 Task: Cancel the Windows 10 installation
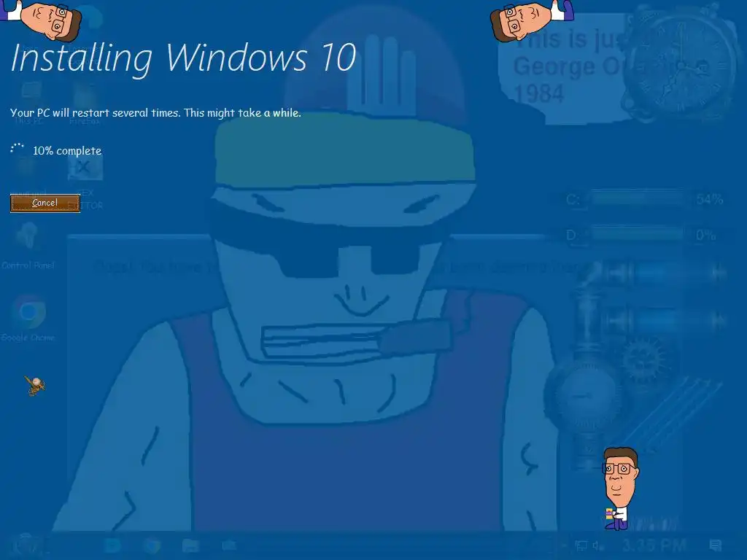point(45,203)
